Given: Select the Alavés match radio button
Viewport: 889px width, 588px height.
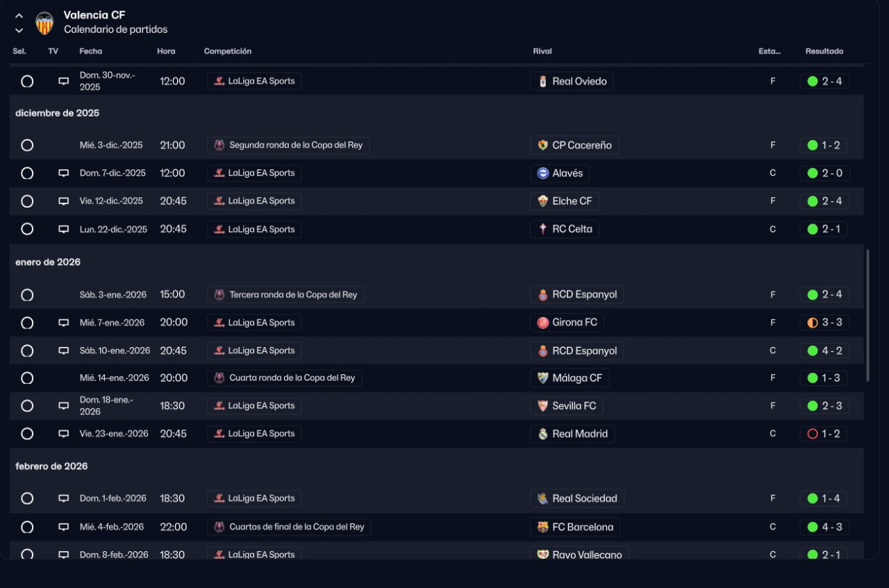Looking at the screenshot, I should point(27,173).
